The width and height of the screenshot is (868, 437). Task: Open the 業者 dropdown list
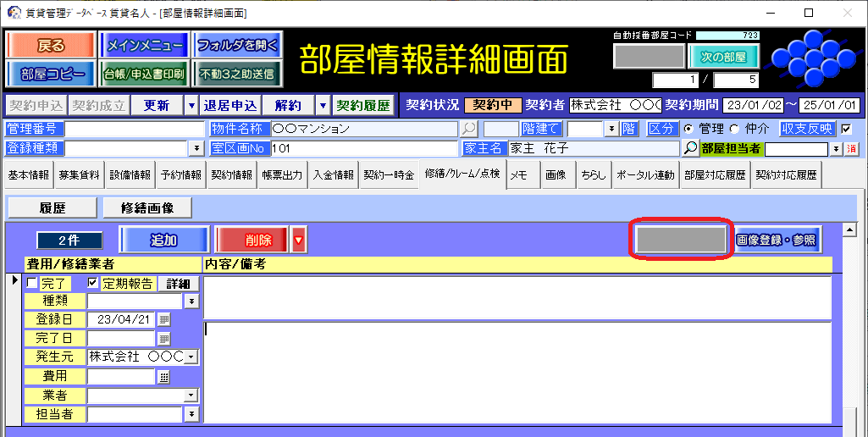pos(191,396)
